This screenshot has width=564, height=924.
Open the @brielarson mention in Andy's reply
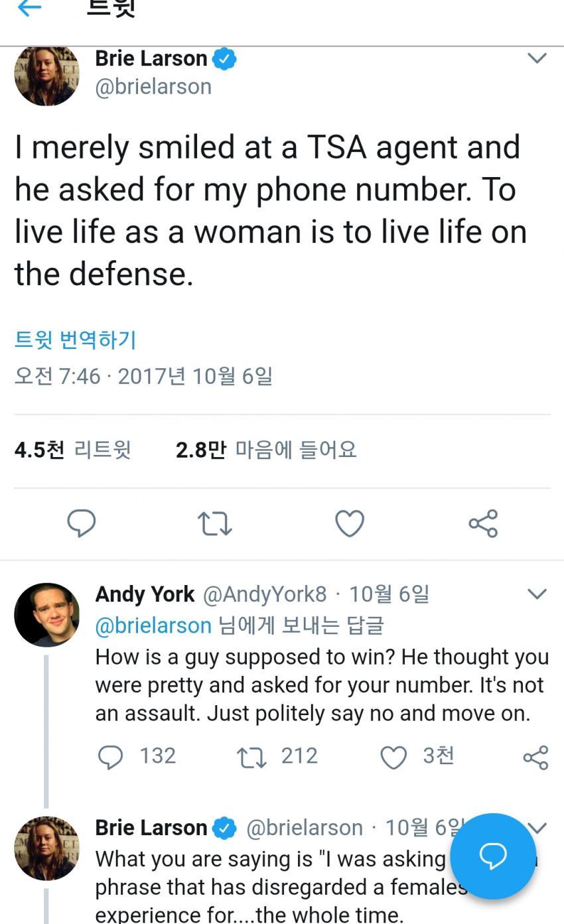(153, 625)
